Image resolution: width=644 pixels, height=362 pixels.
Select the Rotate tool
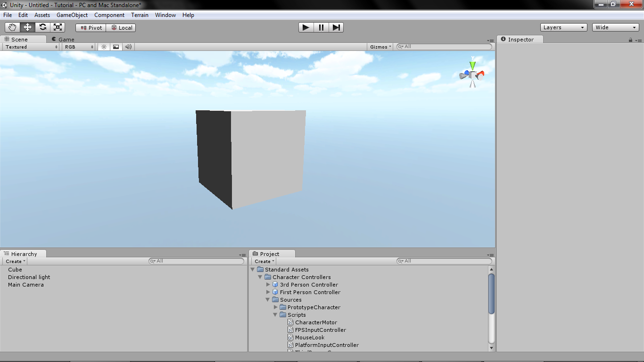pyautogui.click(x=42, y=27)
